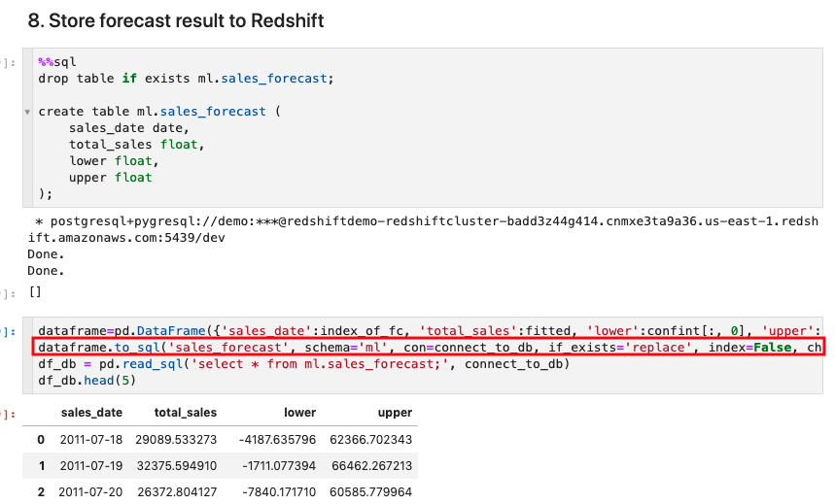This screenshot has width=835, height=504.
Task: Click the sales_date column header in output table
Action: [x=90, y=413]
